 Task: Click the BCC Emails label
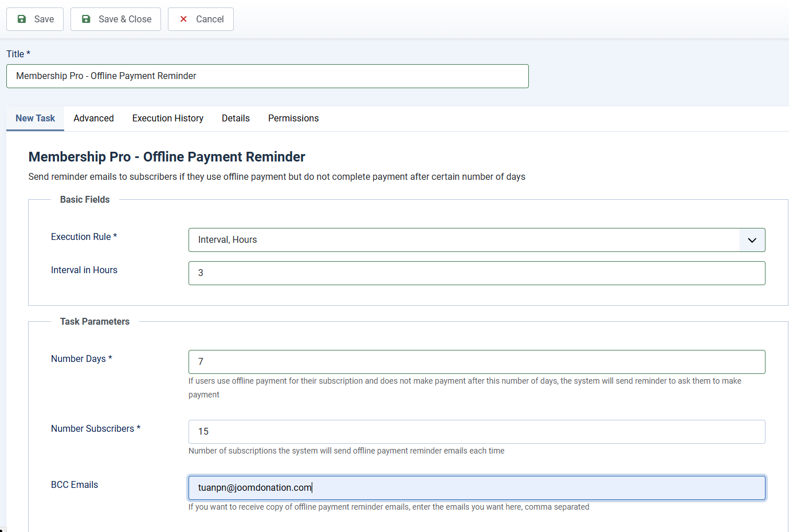click(x=74, y=485)
